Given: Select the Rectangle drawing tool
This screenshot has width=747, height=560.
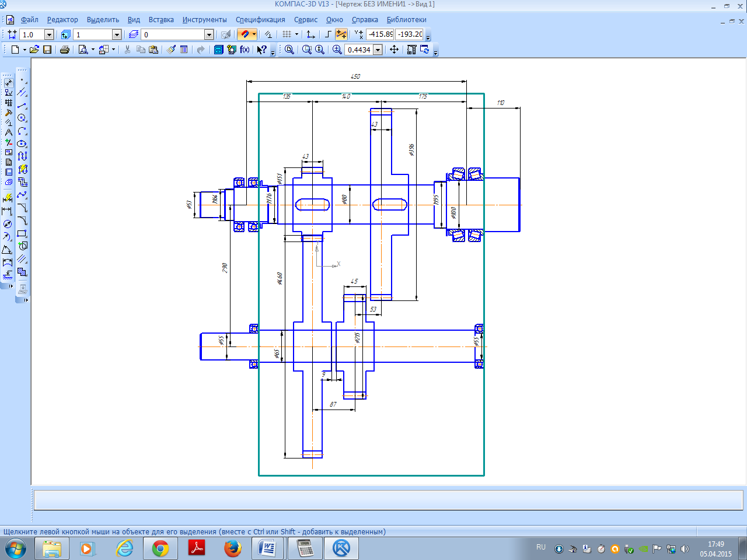Looking at the screenshot, I should tap(22, 233).
